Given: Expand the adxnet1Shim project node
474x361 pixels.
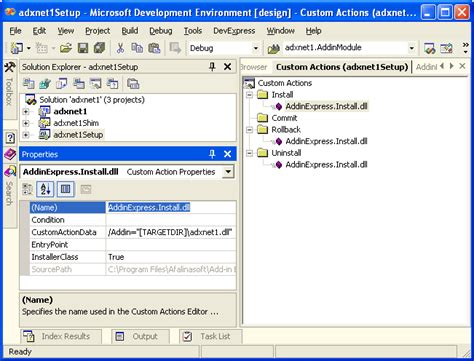Looking at the screenshot, I should coord(26,123).
